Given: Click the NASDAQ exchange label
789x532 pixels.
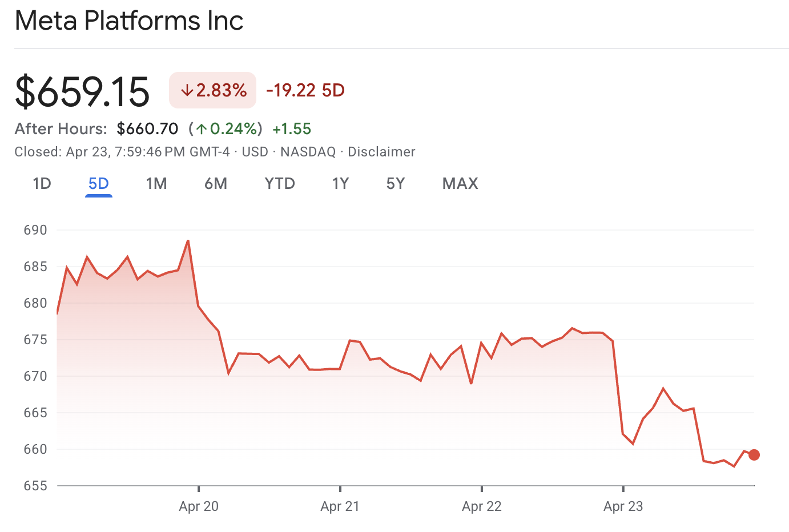Looking at the screenshot, I should (x=308, y=151).
